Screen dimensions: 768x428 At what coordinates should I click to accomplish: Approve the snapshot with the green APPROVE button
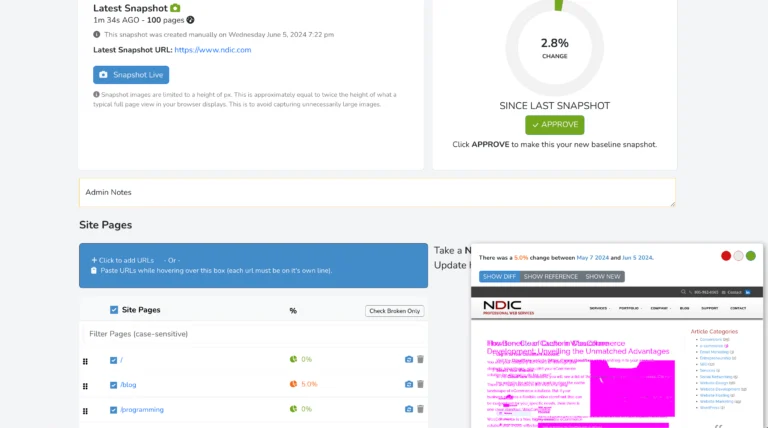[x=554, y=125]
